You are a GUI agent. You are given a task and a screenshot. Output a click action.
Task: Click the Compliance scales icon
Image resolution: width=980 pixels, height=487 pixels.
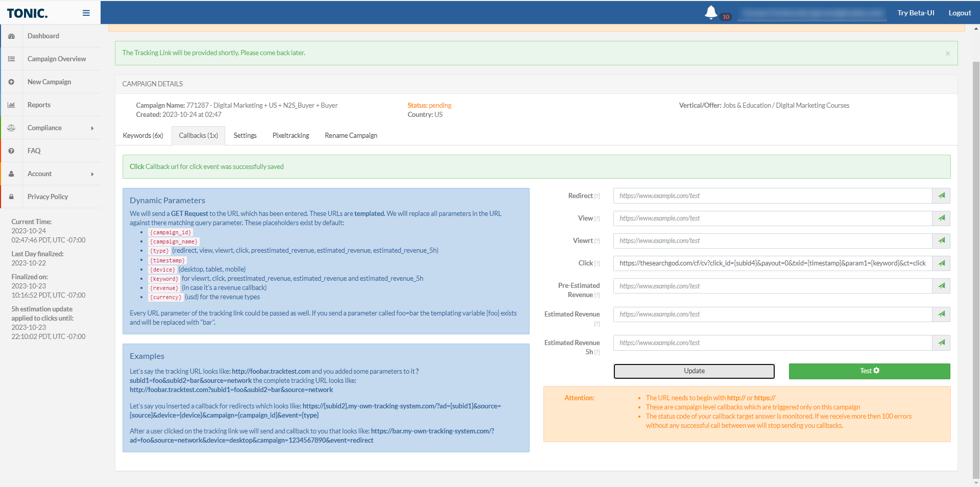pyautogui.click(x=11, y=128)
